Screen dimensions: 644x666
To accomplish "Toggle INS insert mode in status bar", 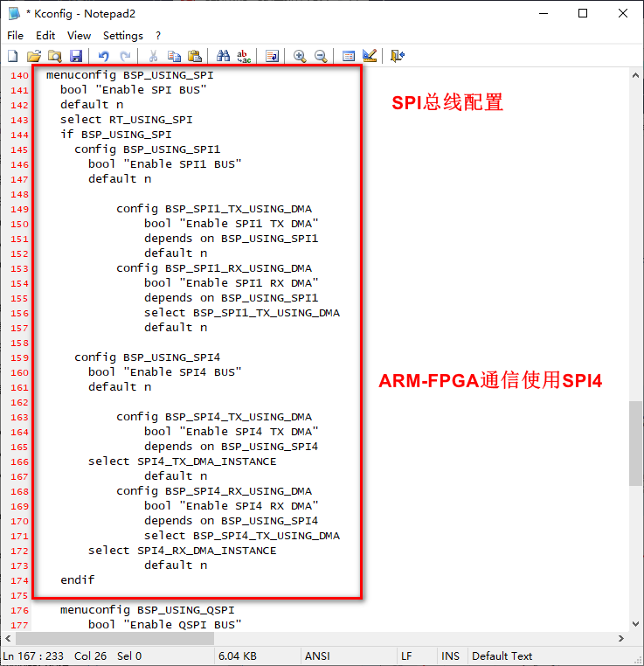I will [450, 656].
